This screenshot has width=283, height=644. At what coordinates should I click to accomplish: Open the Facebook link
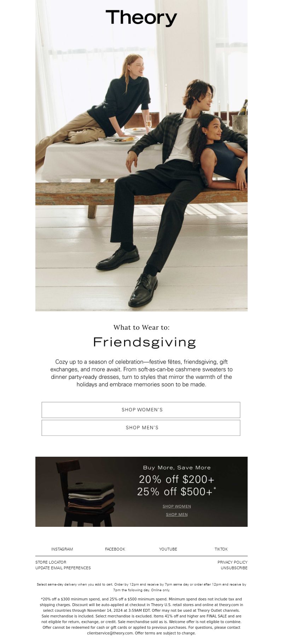pyautogui.click(x=115, y=549)
